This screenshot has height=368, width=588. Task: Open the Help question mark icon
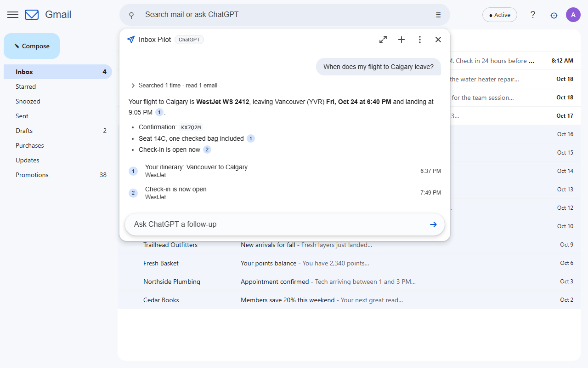click(x=533, y=15)
